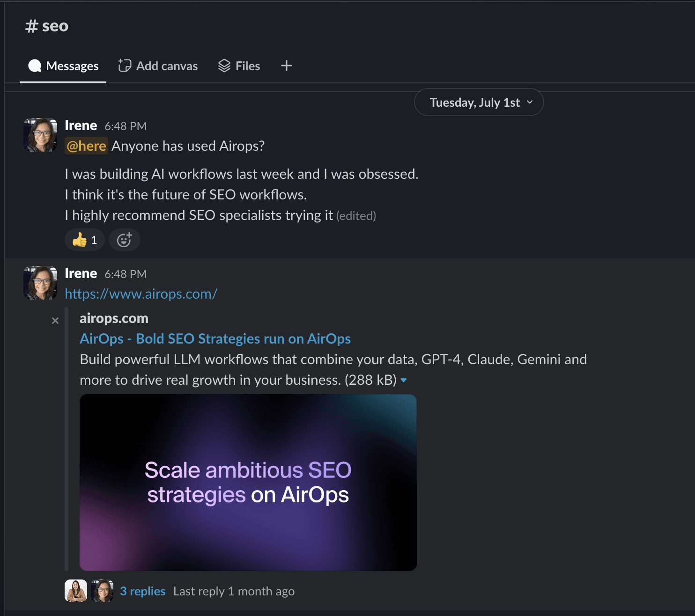Switch to the Messages tab
Screen dimensions: 695x616
click(x=63, y=66)
